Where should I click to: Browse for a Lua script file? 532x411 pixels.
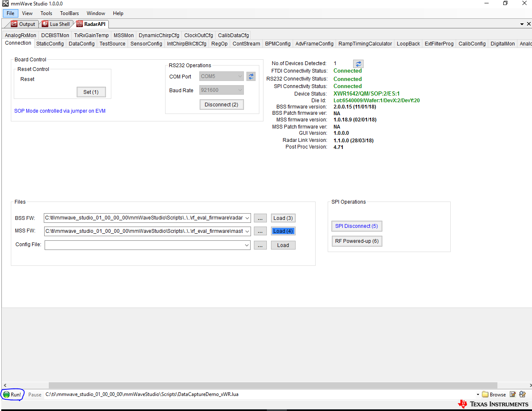click(494, 394)
